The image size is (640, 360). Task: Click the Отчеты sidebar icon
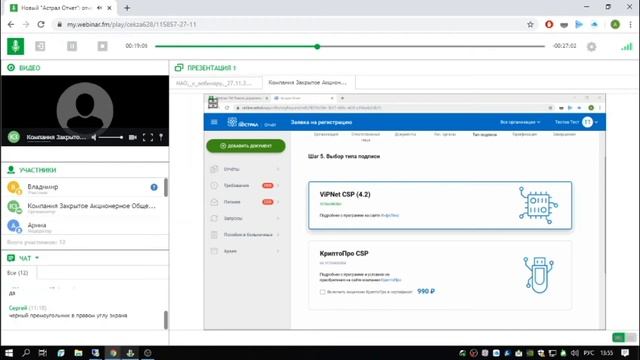pos(214,169)
